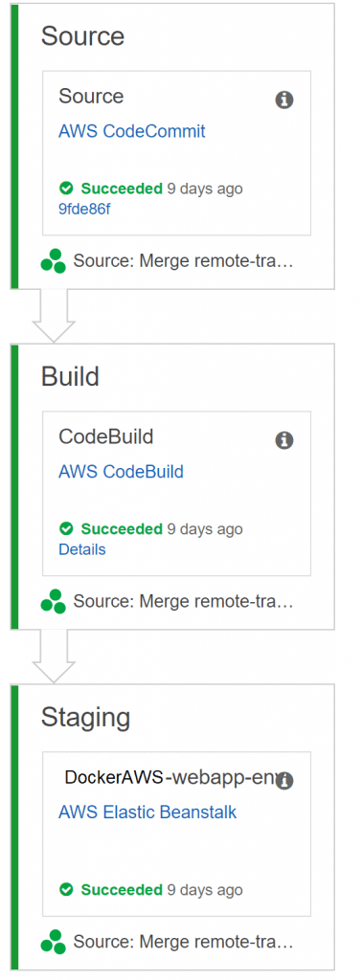Click green revision icon in Source stage
The height and width of the screenshot is (980, 362).
point(53,261)
